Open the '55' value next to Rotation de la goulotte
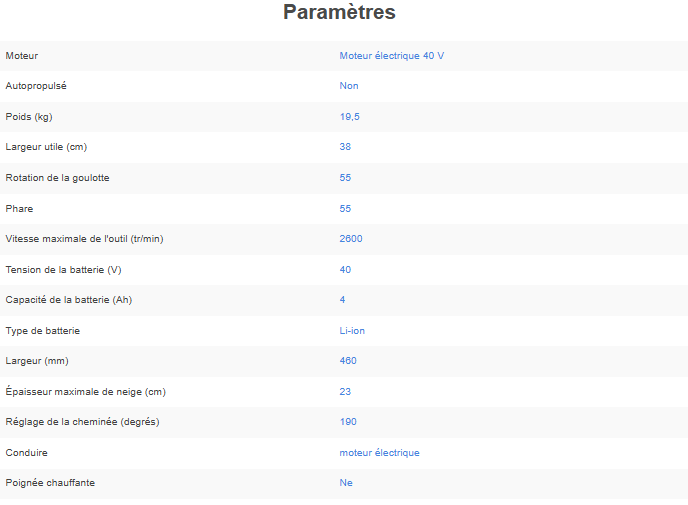The width and height of the screenshot is (688, 505). click(x=345, y=178)
